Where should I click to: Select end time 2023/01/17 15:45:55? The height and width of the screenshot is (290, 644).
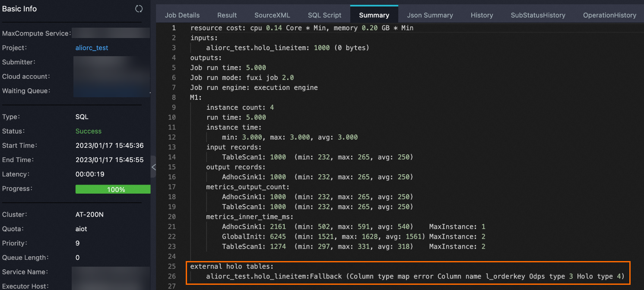click(x=110, y=160)
